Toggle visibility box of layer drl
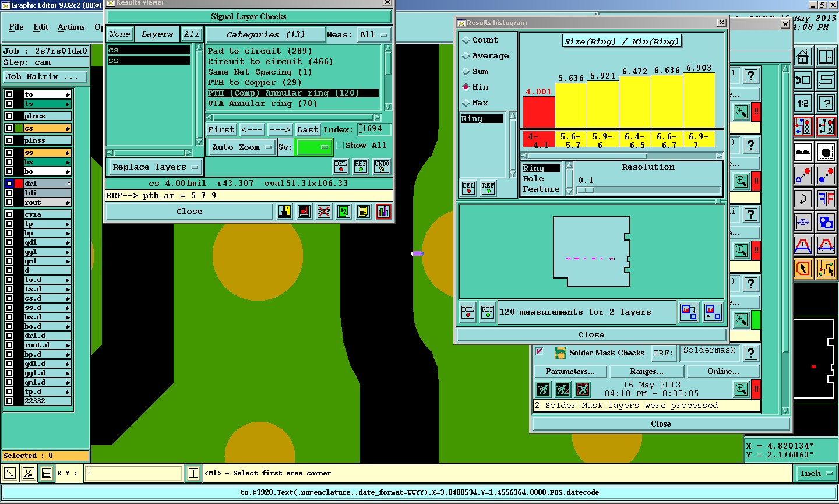Image resolution: width=839 pixels, height=504 pixels. tap(9, 184)
